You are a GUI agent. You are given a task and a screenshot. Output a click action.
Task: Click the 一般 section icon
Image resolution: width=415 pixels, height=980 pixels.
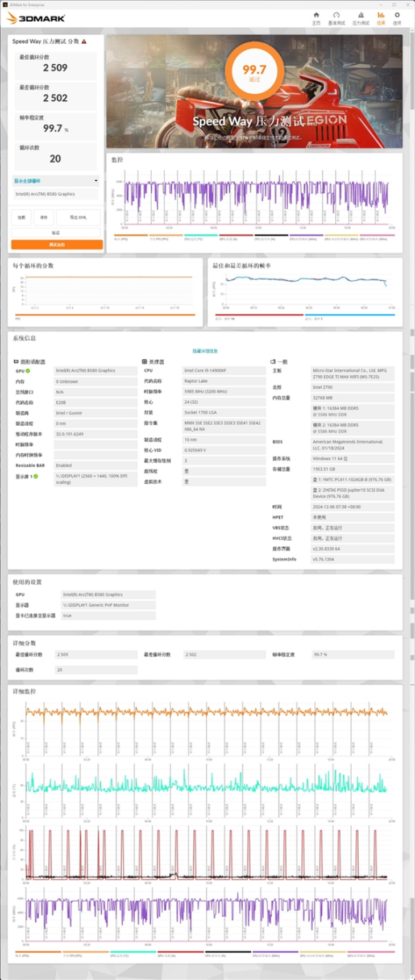273,362
